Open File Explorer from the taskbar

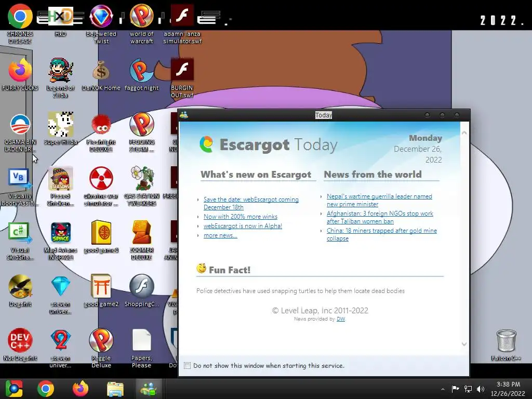coord(115,389)
